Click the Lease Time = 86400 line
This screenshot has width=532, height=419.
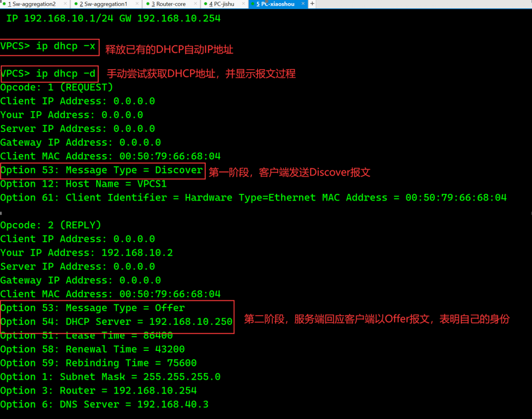click(86, 335)
